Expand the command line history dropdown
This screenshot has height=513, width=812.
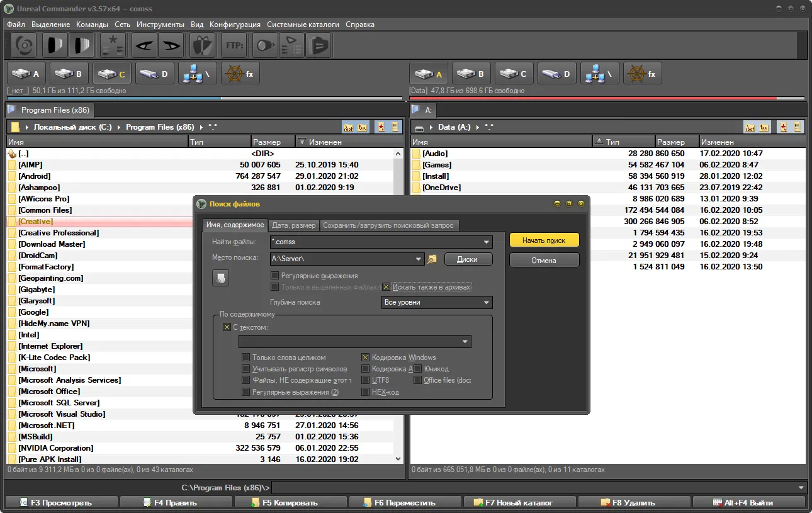[801, 488]
